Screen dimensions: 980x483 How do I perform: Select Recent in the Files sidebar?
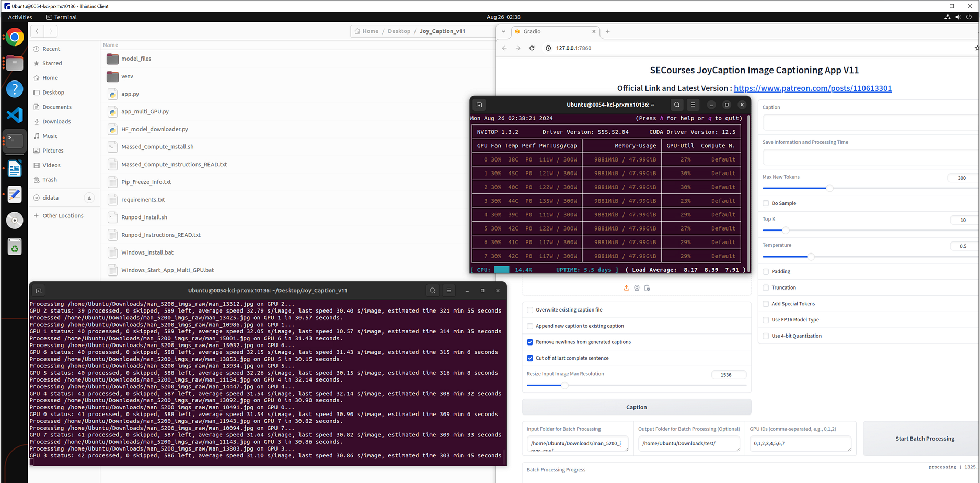(x=51, y=49)
